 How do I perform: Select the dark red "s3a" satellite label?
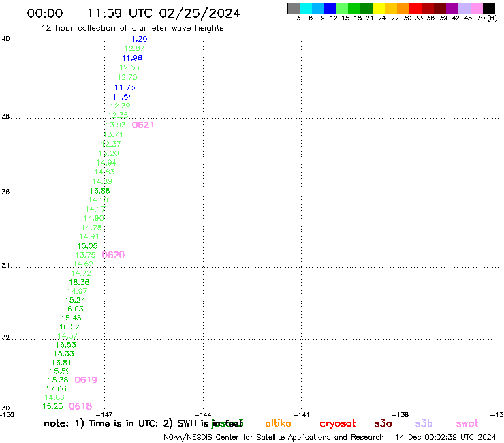[383, 423]
